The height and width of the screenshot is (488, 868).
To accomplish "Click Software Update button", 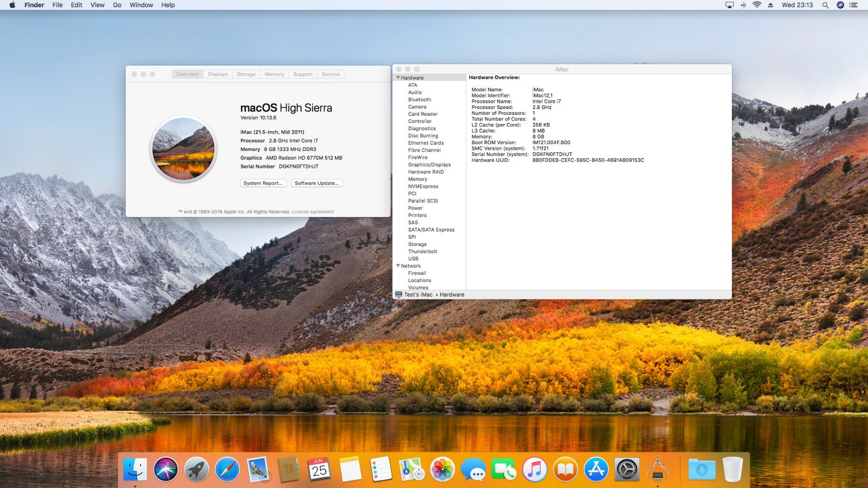I will pos(316,183).
